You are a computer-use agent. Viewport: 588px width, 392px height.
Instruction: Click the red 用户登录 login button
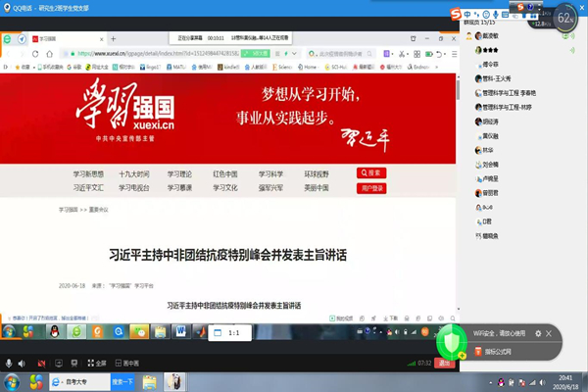pos(371,188)
